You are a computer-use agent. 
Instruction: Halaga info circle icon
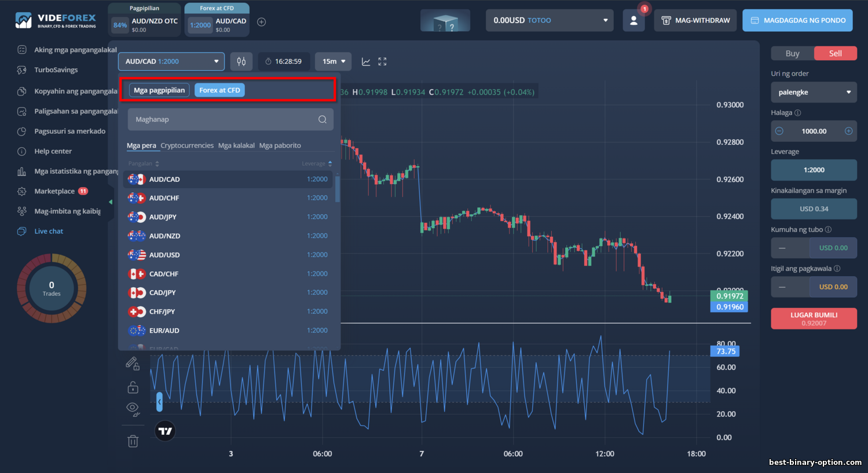pos(798,113)
